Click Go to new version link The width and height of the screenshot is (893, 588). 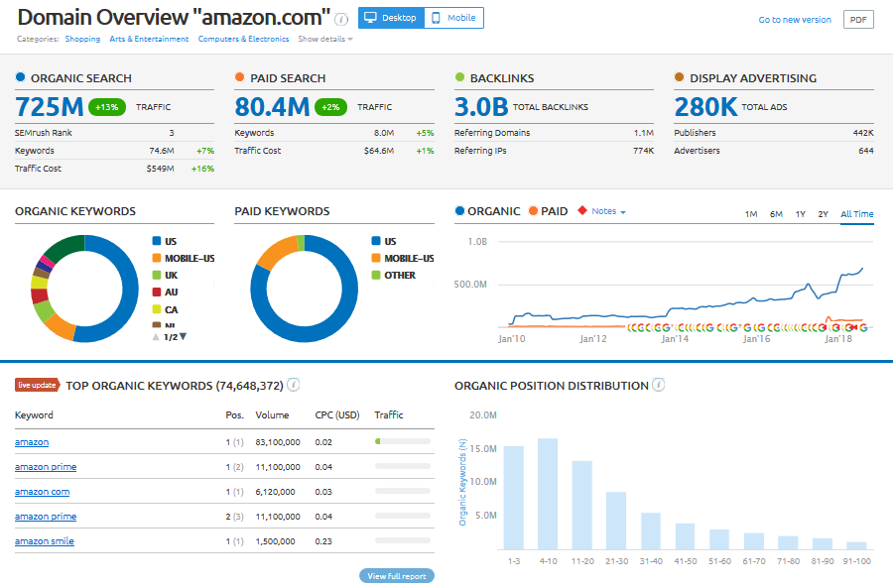pyautogui.click(x=795, y=20)
